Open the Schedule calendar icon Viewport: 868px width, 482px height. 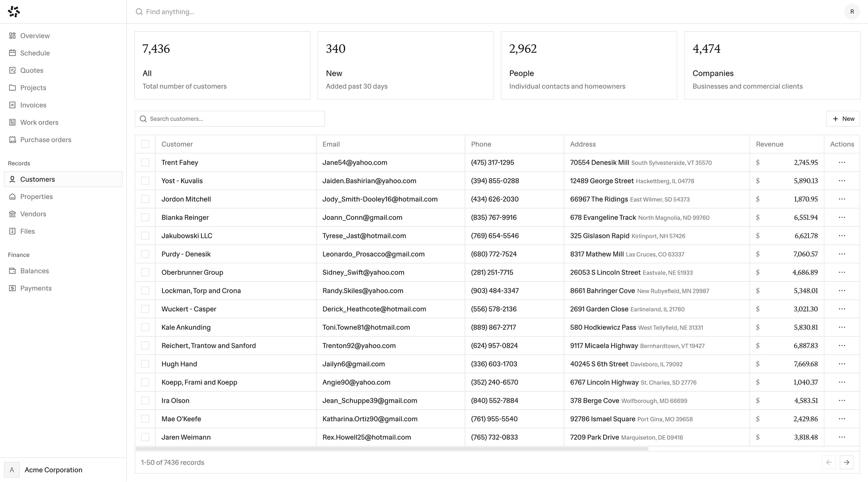coord(13,53)
